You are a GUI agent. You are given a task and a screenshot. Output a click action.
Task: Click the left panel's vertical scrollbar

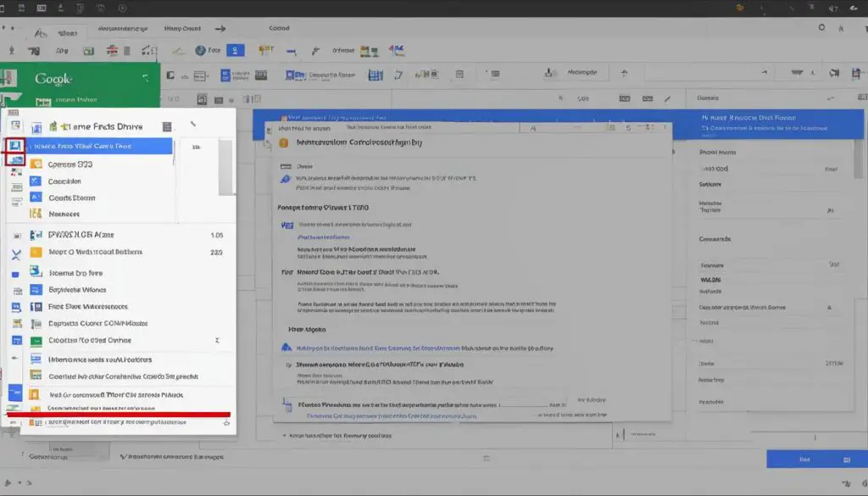tap(225, 167)
